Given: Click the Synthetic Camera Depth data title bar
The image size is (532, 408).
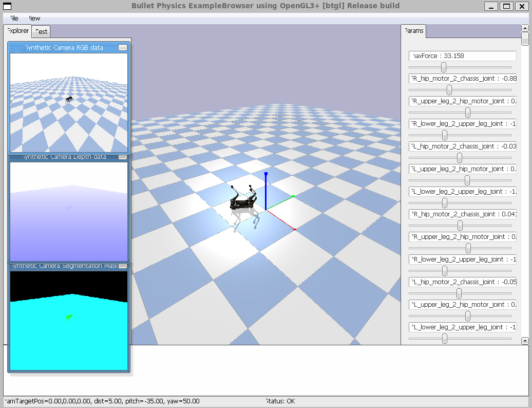Looking at the screenshot, I should (x=64, y=157).
